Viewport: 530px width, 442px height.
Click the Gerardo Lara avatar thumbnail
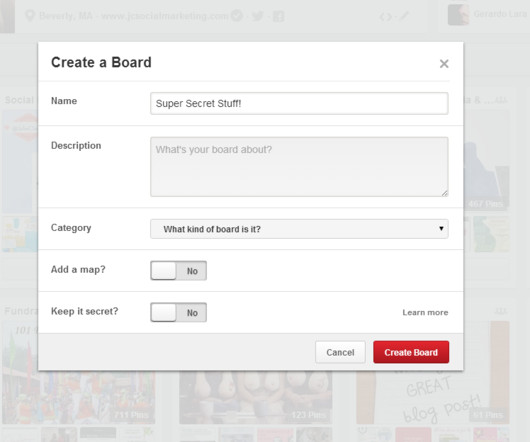(x=458, y=14)
